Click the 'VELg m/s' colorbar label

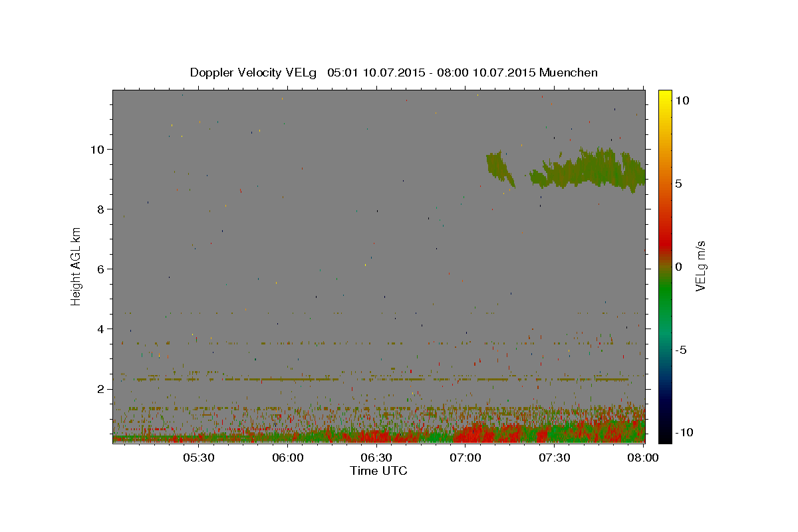coord(700,266)
